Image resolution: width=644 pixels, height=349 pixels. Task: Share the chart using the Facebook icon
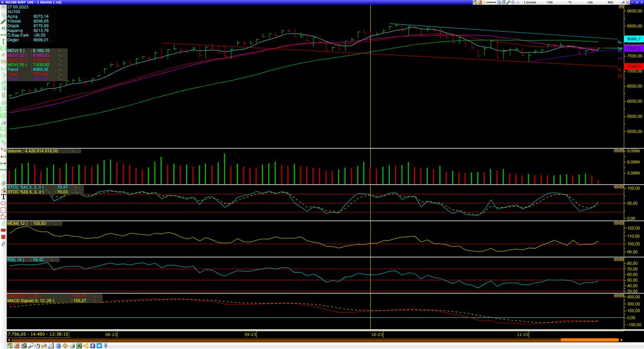point(92,346)
